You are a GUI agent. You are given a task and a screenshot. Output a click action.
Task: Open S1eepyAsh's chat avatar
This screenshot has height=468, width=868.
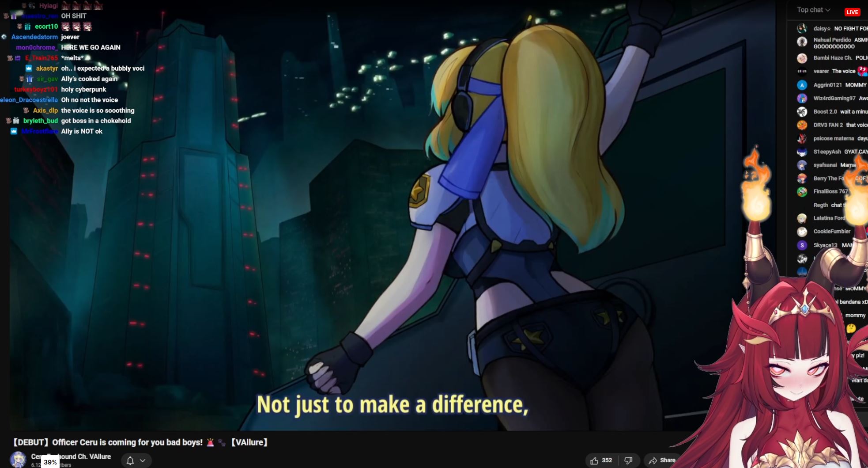[x=802, y=152]
